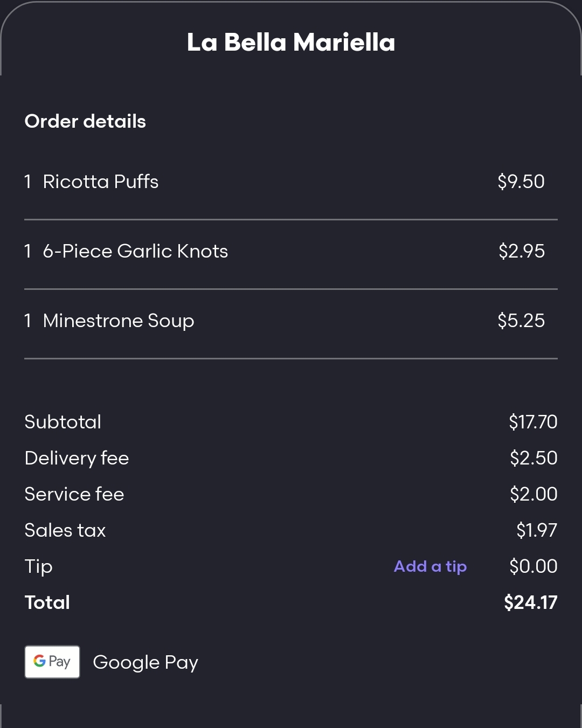Click the $24.17 total amount
This screenshot has height=728, width=582.
coord(530,602)
